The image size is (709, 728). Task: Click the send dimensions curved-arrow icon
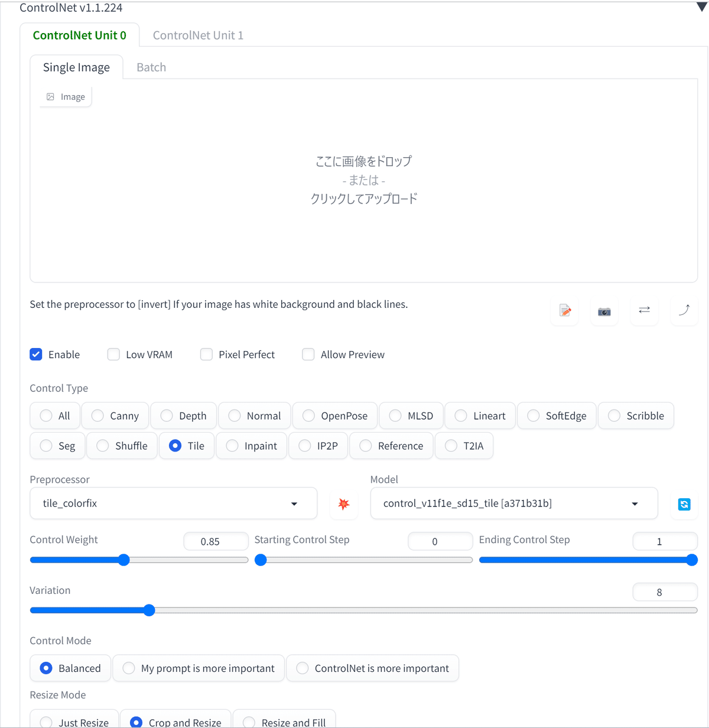684,310
